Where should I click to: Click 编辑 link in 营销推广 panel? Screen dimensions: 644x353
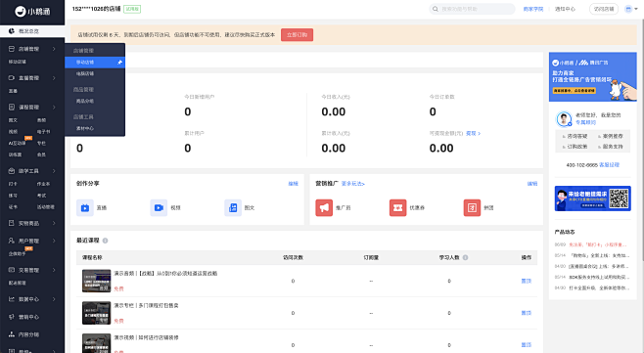coord(532,184)
